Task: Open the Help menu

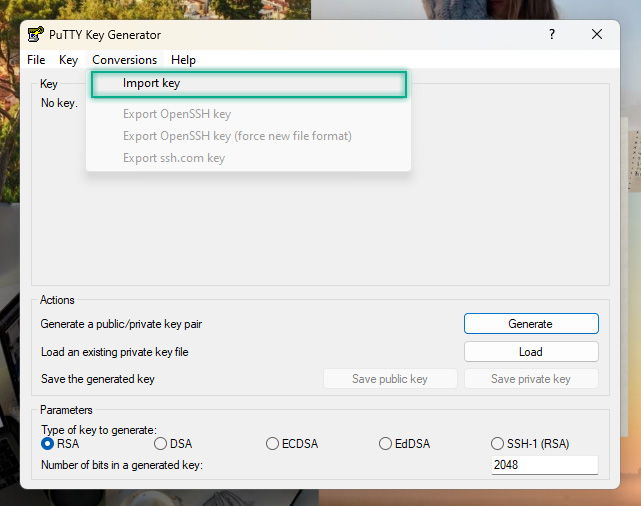Action: click(x=183, y=60)
